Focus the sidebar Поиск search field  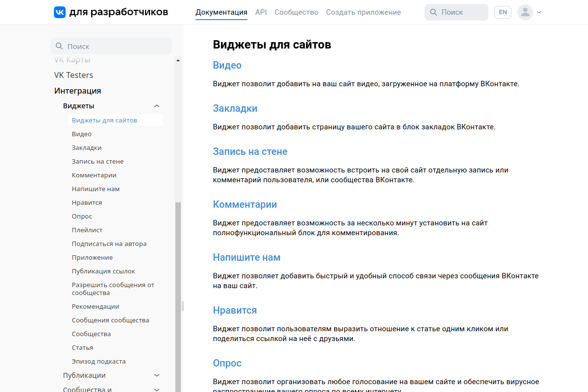(111, 46)
